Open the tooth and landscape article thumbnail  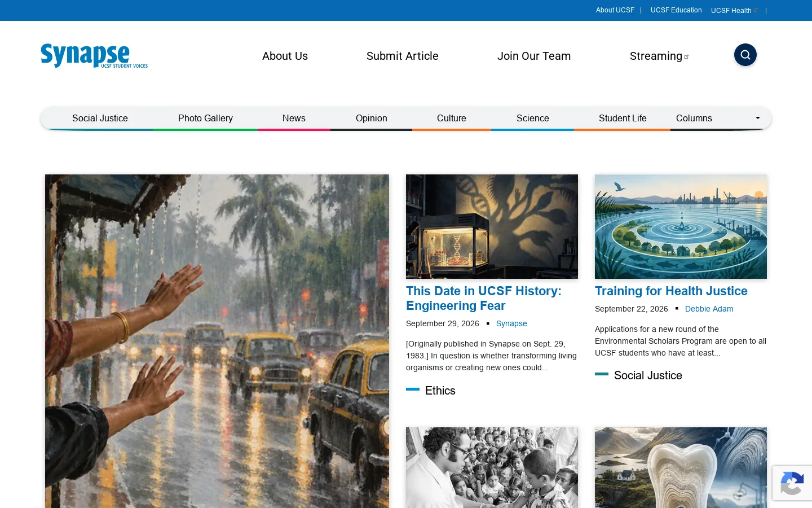681,467
